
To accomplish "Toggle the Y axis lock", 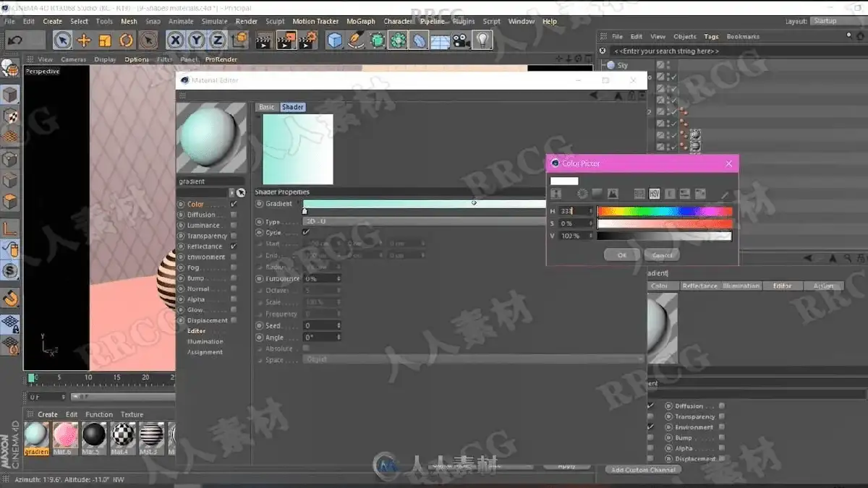I will tap(196, 40).
